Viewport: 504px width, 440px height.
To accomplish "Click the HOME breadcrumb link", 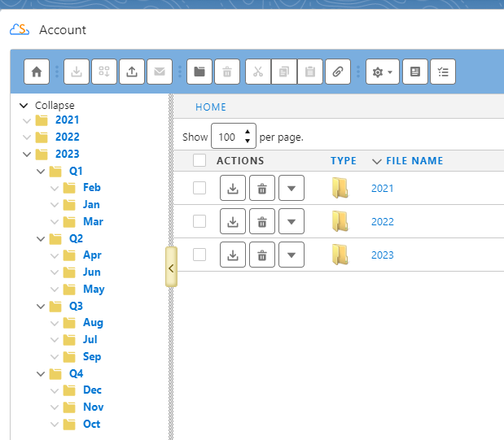I will click(211, 107).
